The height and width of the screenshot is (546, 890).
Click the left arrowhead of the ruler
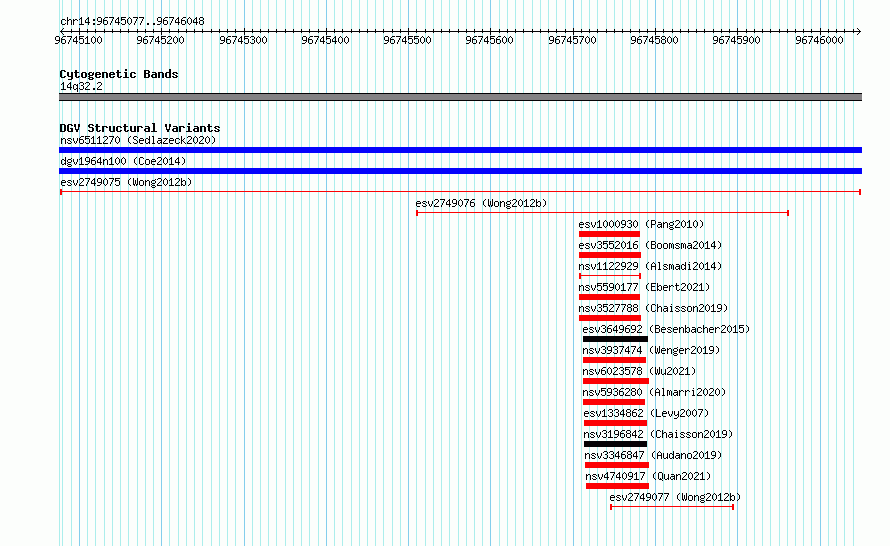pos(62,31)
